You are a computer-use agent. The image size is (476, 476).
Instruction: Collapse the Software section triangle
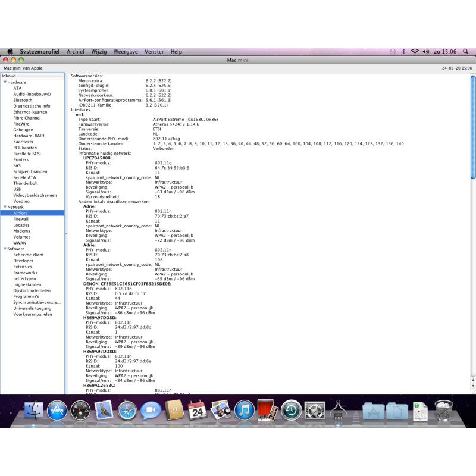click(5, 248)
